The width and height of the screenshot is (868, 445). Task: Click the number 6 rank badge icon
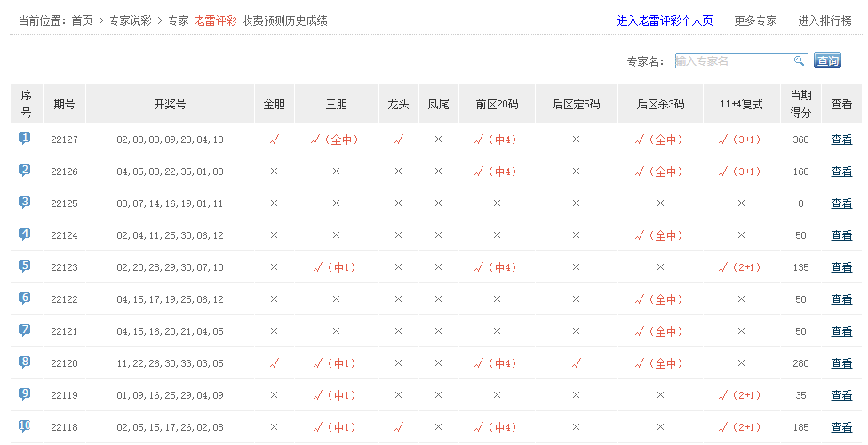[25, 298]
